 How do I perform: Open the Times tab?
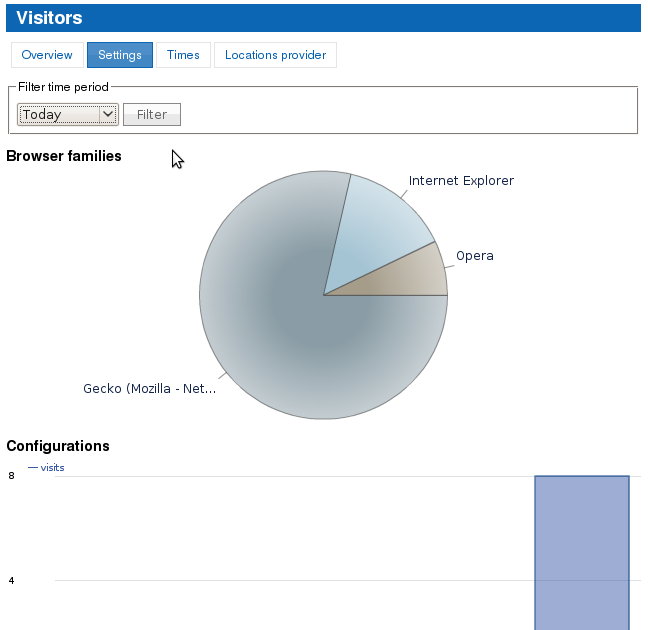click(183, 55)
